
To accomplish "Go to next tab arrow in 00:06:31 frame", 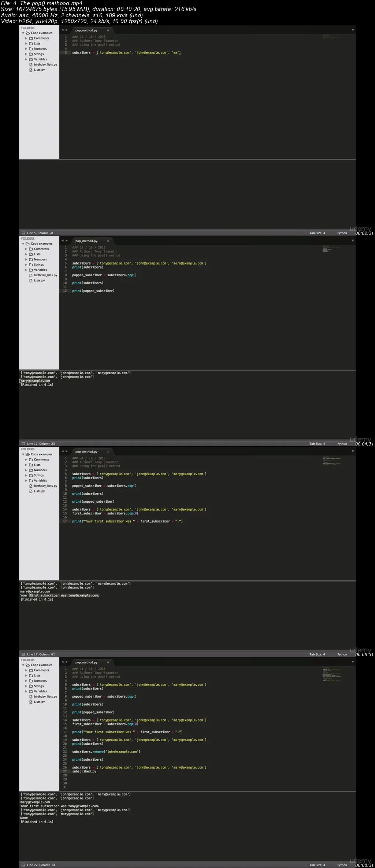I will coord(67,451).
